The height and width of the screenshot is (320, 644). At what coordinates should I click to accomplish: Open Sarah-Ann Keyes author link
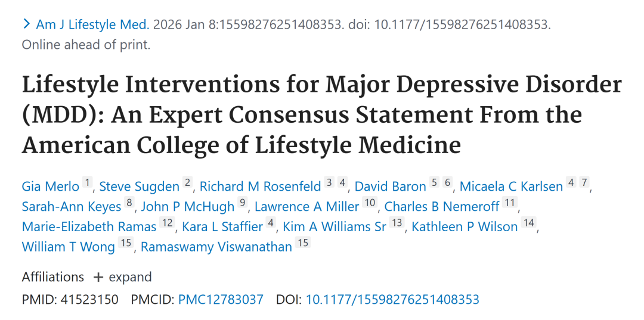pos(71,206)
